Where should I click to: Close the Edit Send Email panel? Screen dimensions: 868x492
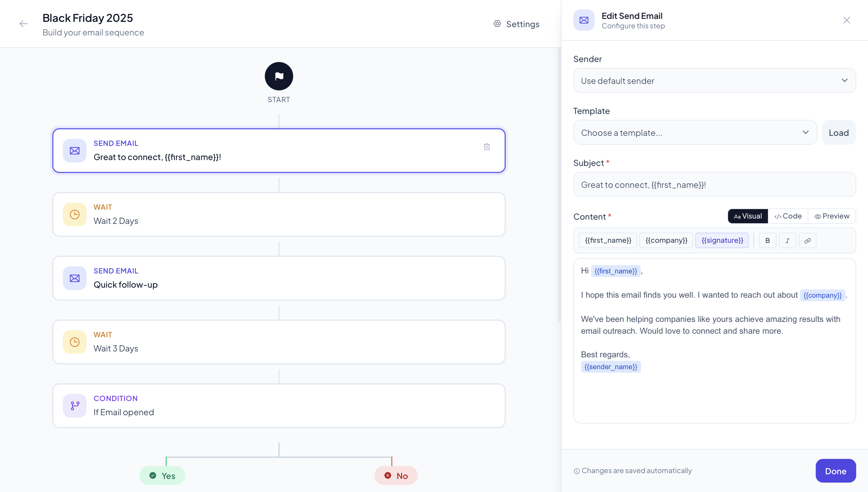(x=846, y=20)
